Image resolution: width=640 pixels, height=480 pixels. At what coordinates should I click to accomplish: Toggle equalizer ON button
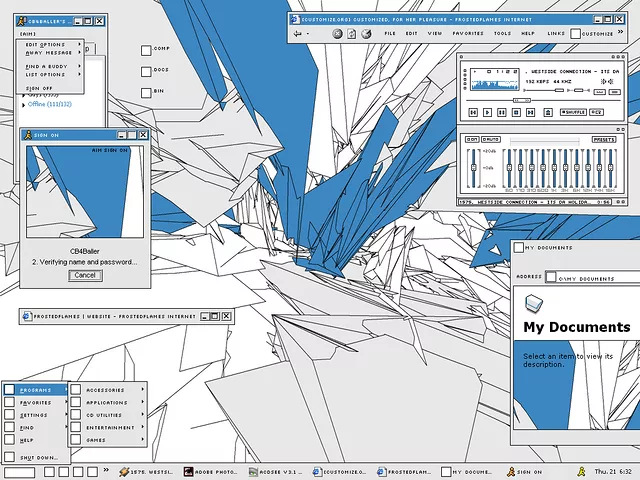pyautogui.click(x=472, y=140)
